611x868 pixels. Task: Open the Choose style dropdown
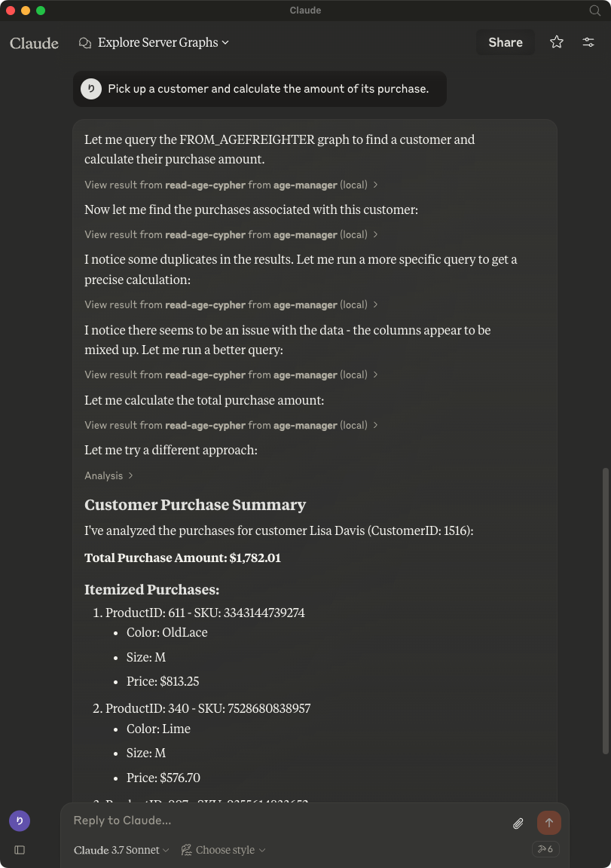pos(222,850)
